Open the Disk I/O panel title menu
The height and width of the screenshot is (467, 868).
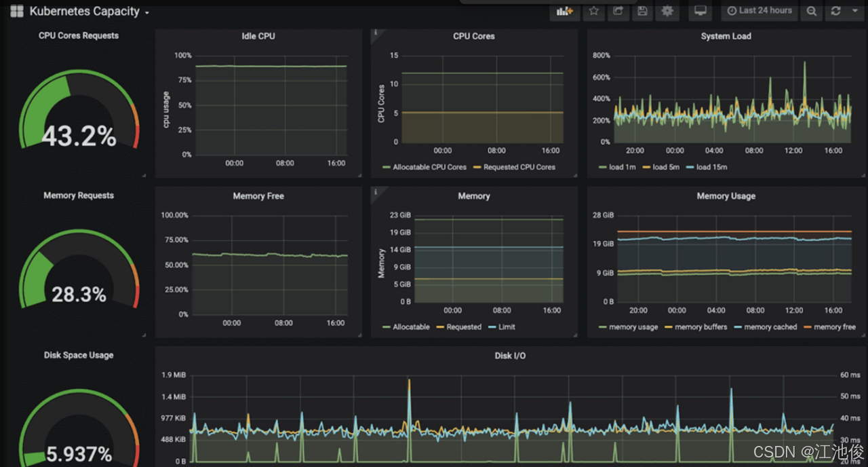pos(510,356)
